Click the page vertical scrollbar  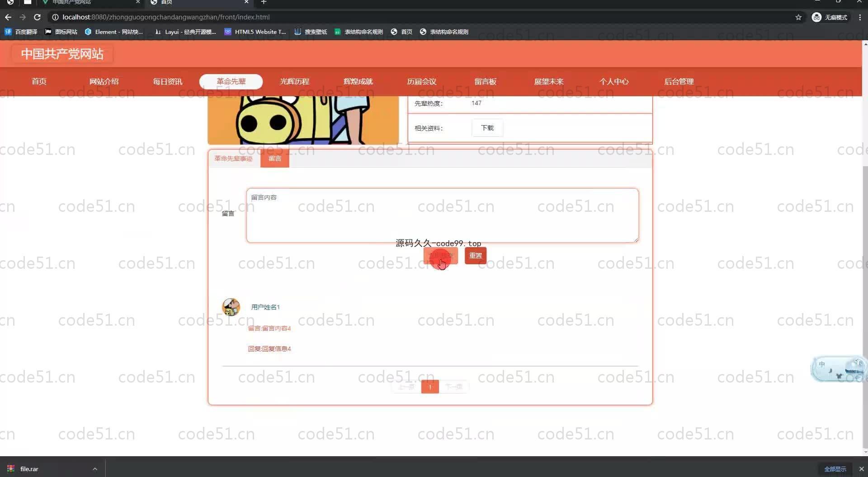tap(865, 307)
